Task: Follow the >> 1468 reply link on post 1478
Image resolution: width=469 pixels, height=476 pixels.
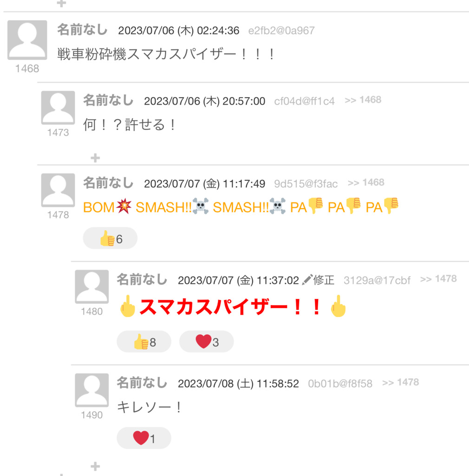Action: click(x=366, y=182)
